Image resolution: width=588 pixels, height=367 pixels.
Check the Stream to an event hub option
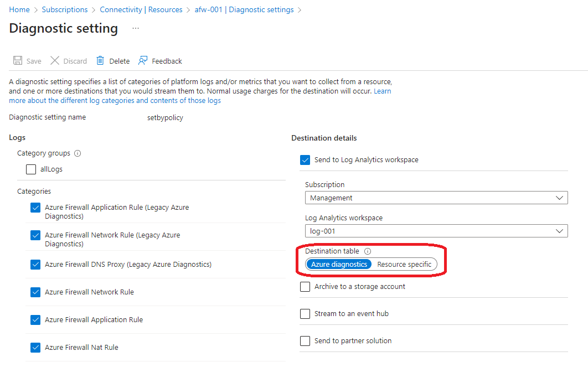(305, 313)
